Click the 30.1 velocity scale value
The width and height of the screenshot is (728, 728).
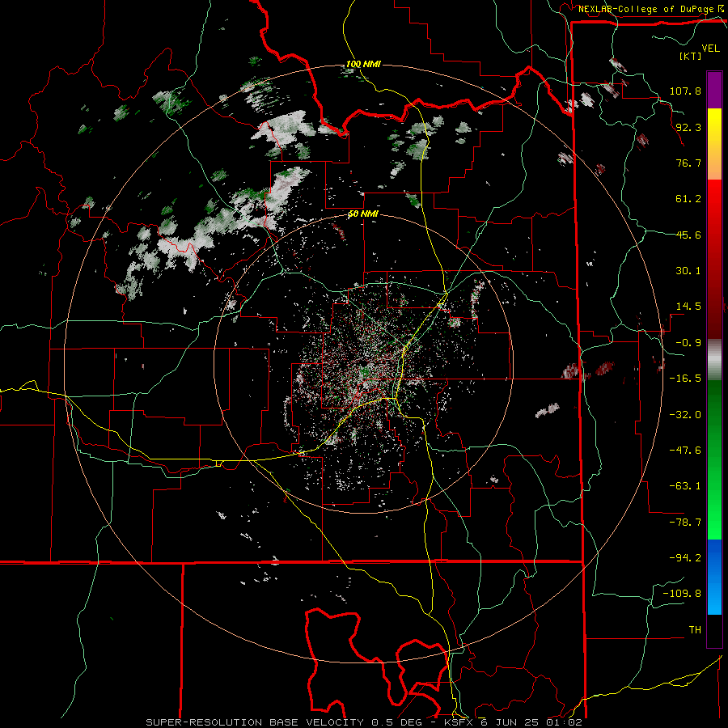point(688,271)
